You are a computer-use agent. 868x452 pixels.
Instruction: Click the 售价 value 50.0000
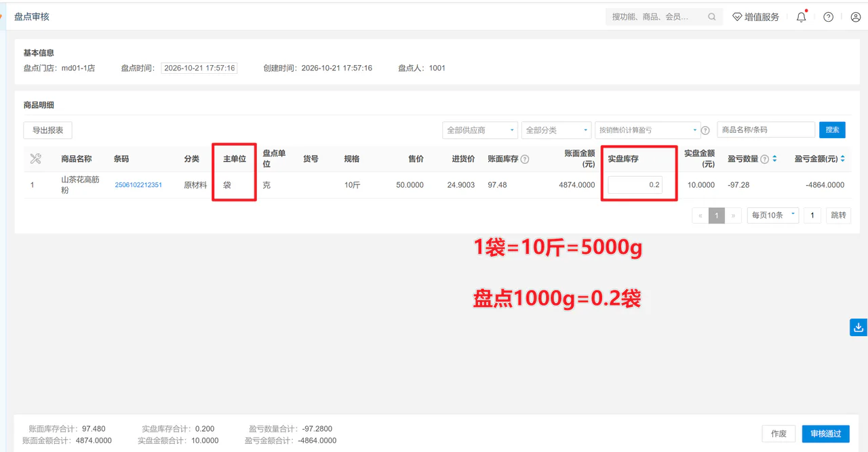pyautogui.click(x=410, y=185)
